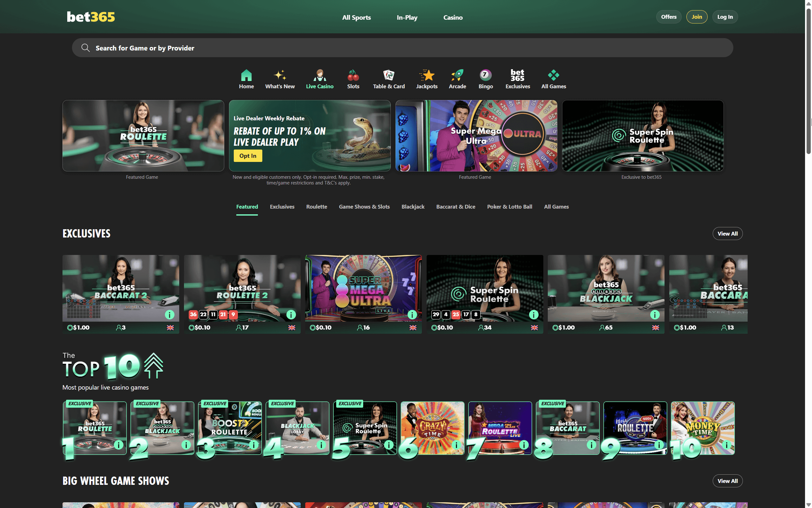Switch to Game Shows & Slots tab

(x=364, y=207)
